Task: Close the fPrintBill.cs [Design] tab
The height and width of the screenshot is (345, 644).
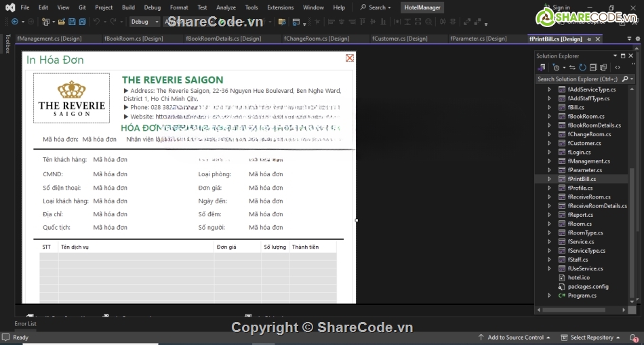Action: coord(598,39)
